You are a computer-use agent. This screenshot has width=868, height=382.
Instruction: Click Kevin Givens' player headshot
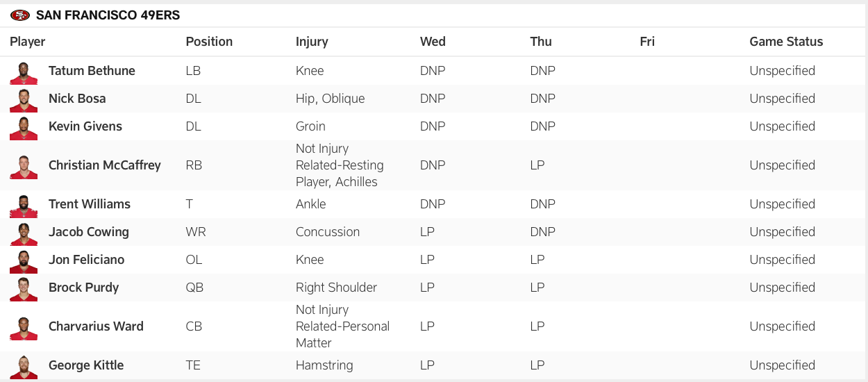point(24,128)
